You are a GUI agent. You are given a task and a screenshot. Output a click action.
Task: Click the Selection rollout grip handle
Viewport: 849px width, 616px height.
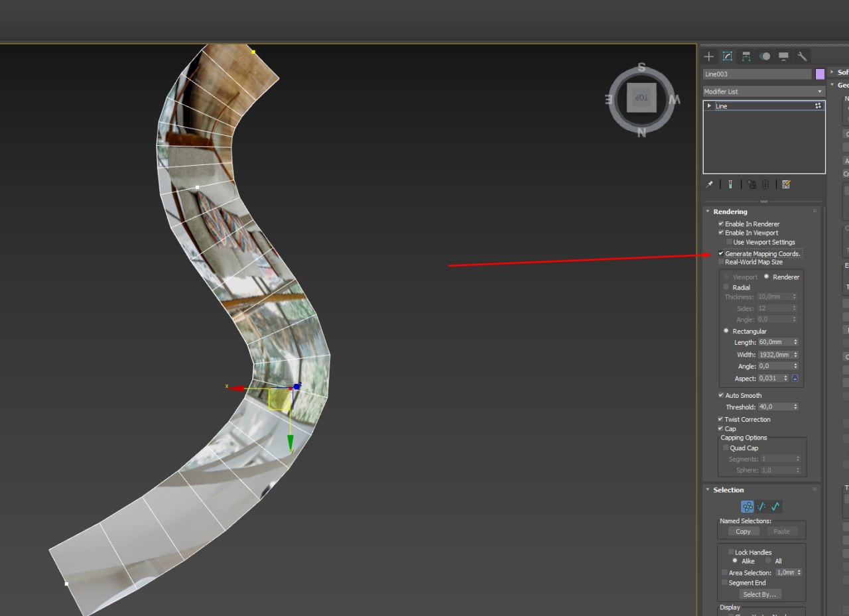pos(815,490)
